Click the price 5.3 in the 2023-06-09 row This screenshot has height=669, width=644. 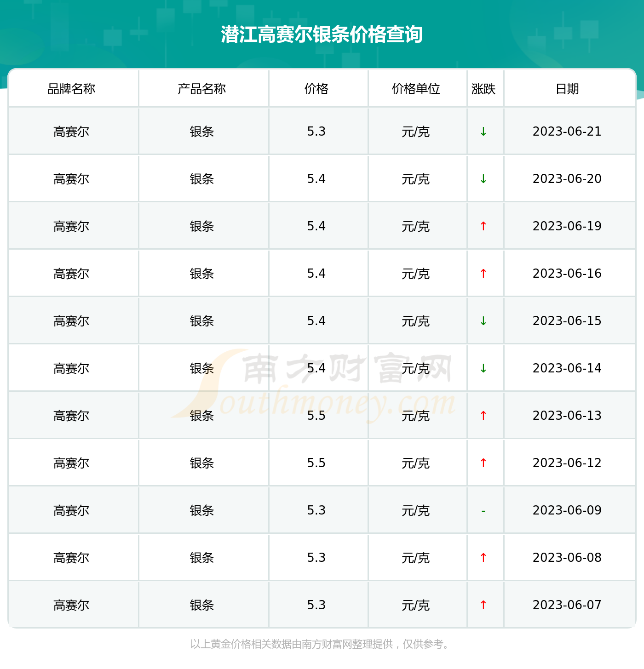[316, 510]
